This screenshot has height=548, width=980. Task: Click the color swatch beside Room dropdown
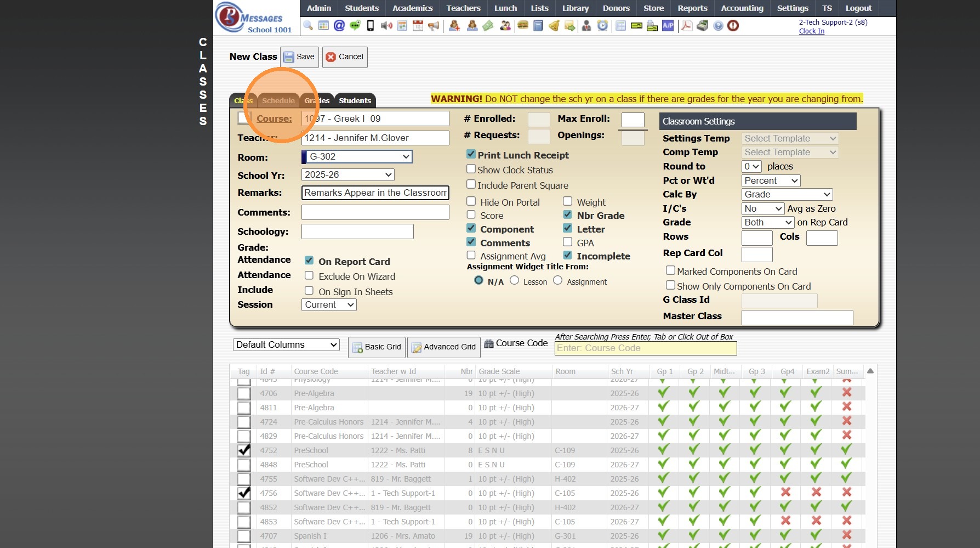point(304,157)
